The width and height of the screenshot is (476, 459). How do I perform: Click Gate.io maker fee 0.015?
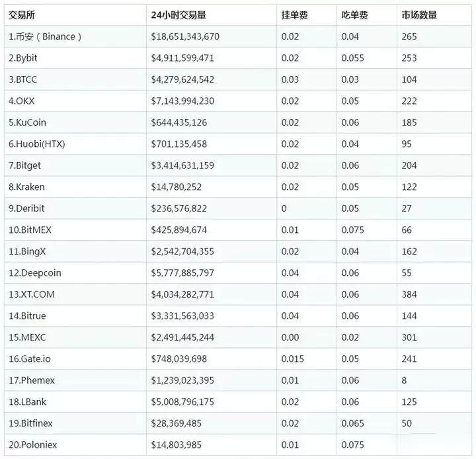coord(292,359)
